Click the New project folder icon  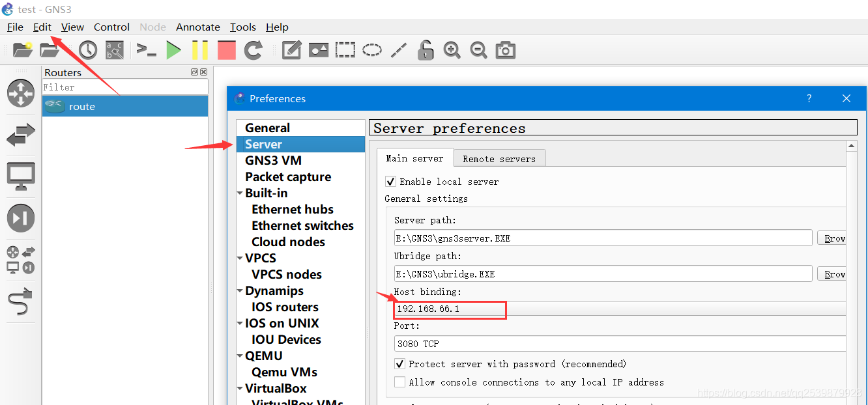[x=23, y=50]
